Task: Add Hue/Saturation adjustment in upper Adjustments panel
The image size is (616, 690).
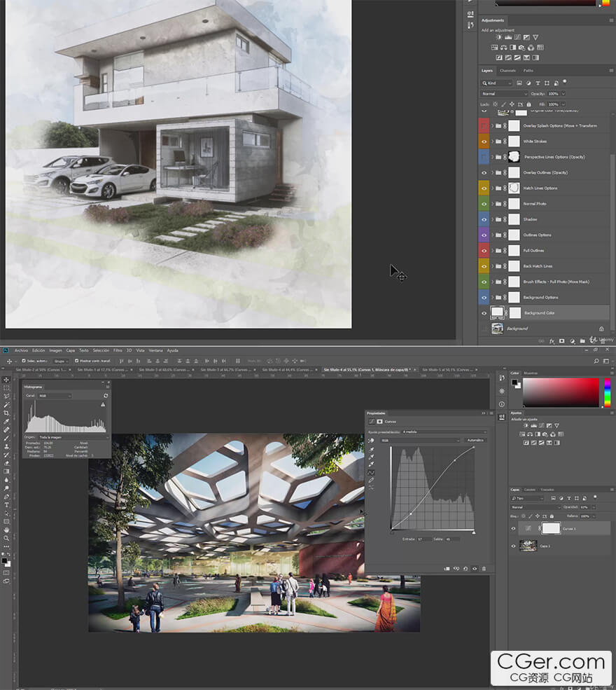Action: click(x=494, y=48)
